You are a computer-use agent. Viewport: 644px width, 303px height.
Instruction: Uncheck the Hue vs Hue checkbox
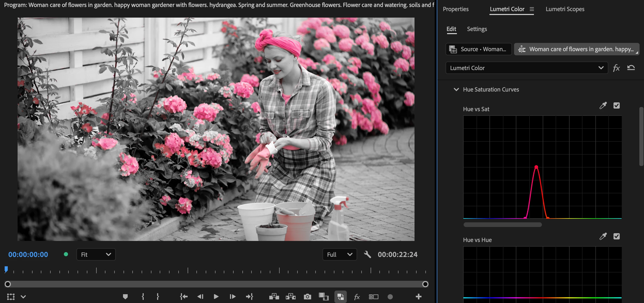pos(616,236)
